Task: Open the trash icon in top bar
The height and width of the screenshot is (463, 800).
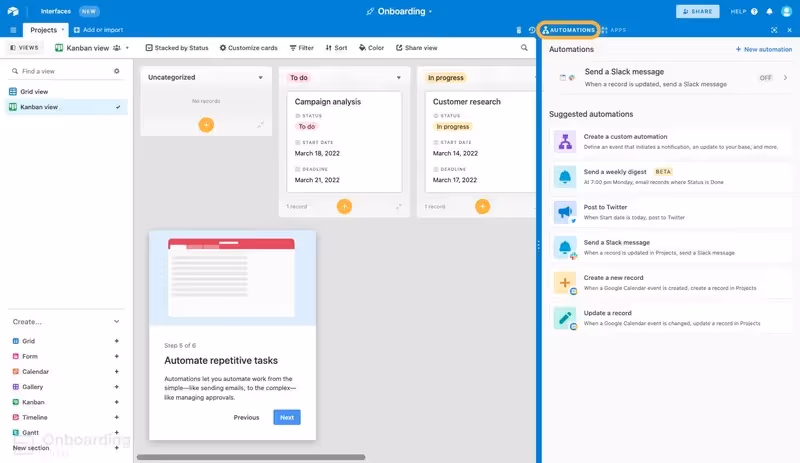Action: click(x=519, y=30)
